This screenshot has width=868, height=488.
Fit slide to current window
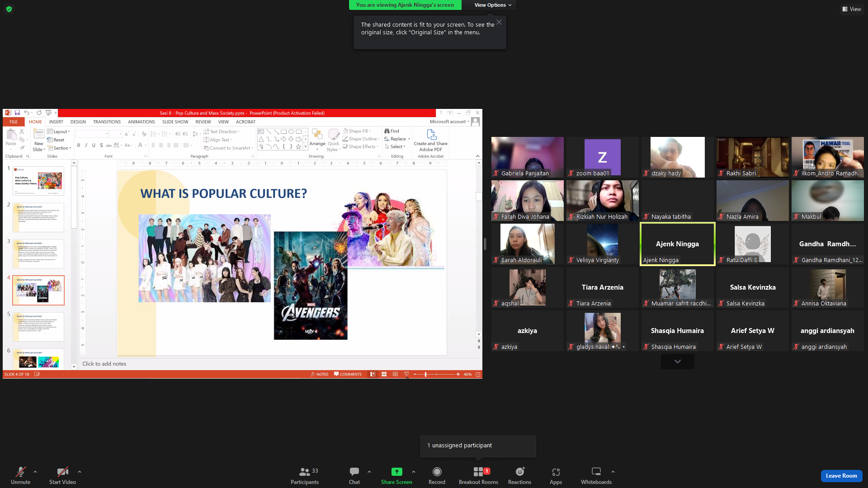pyautogui.click(x=478, y=374)
